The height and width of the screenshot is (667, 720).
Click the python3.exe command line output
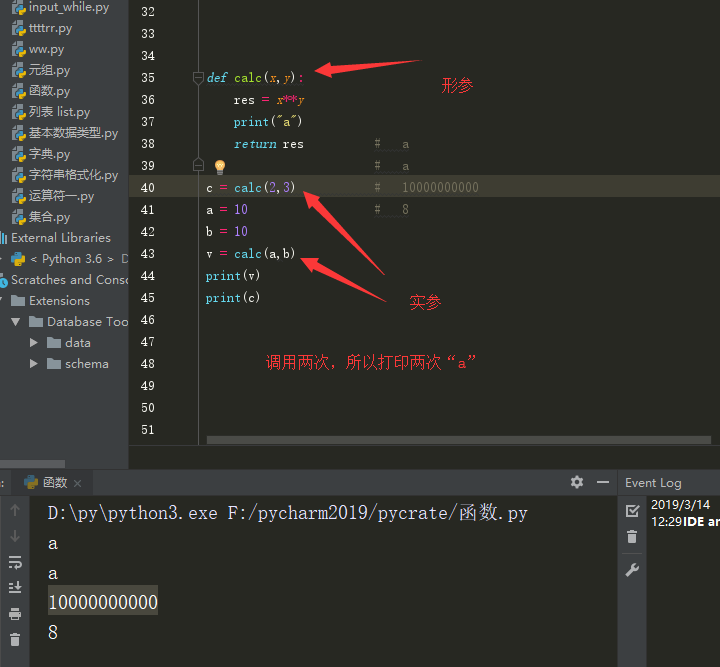[x=288, y=513]
